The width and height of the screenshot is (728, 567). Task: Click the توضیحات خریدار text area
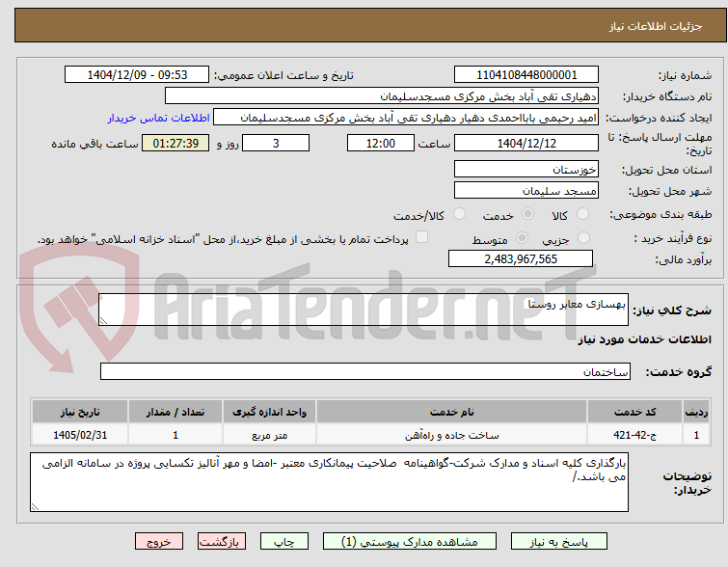(329, 482)
